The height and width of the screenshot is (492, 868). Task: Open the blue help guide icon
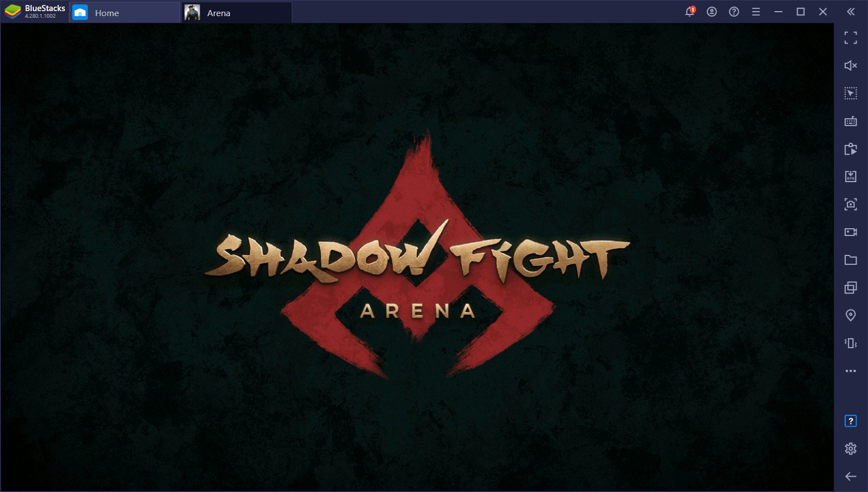pos(851,421)
